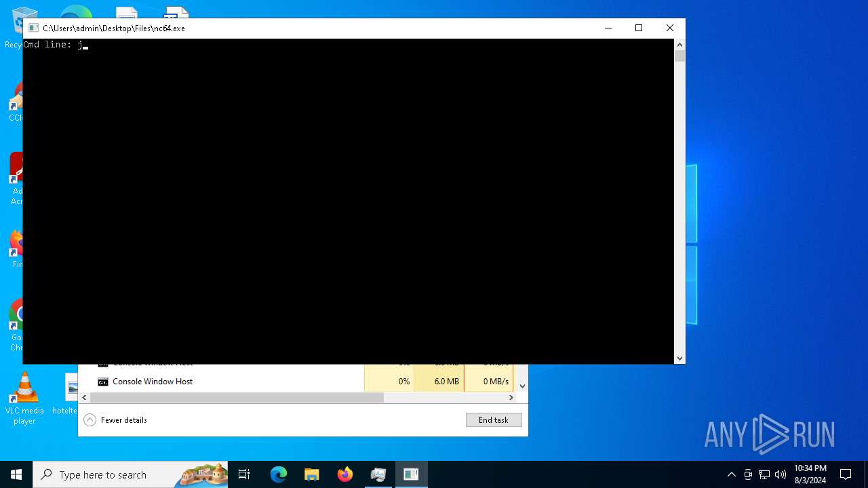Open the notification Action Center
Screen dimensions: 868x488
point(846,474)
